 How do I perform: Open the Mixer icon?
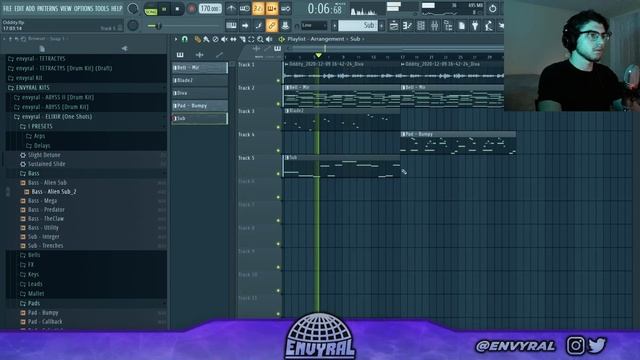pos(434,26)
